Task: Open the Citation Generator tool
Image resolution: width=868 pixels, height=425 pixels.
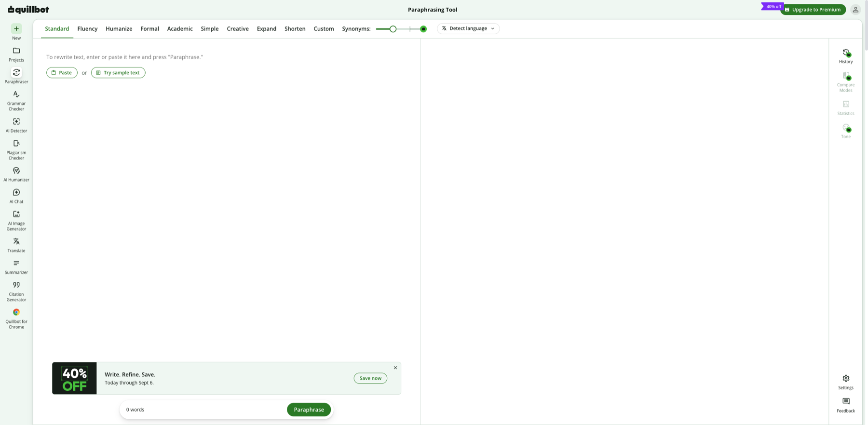Action: (x=16, y=292)
